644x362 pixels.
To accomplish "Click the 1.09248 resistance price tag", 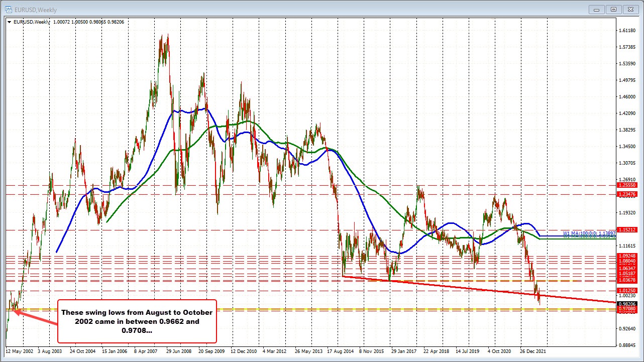I will tap(627, 257).
